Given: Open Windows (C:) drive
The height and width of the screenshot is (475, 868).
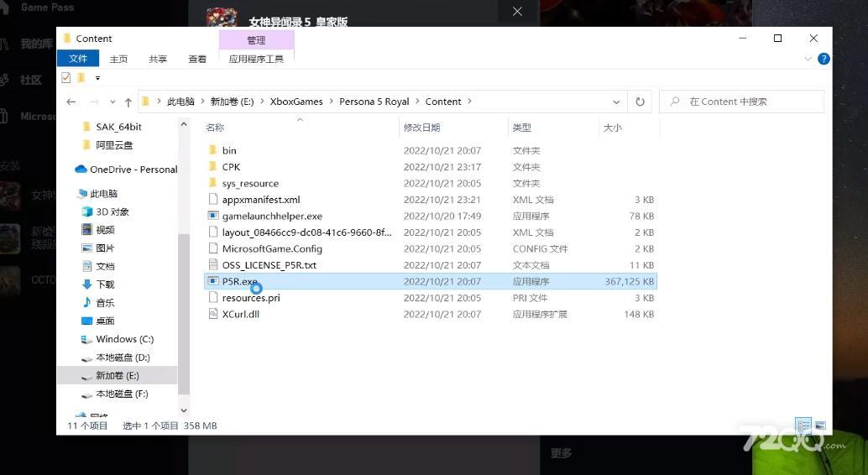Looking at the screenshot, I should pyautogui.click(x=118, y=339).
